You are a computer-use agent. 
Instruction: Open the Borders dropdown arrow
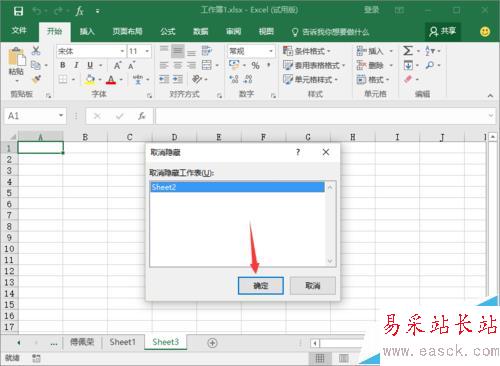pos(73,79)
